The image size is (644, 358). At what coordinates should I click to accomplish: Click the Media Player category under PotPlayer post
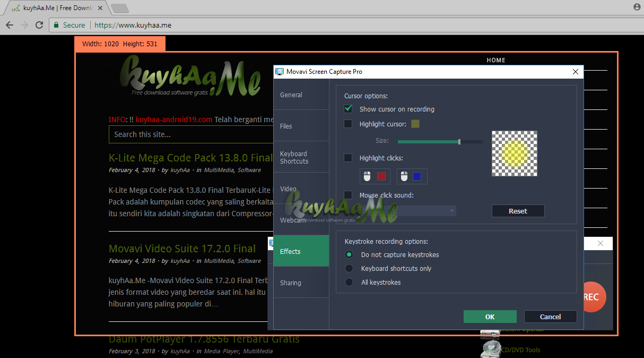point(222,351)
